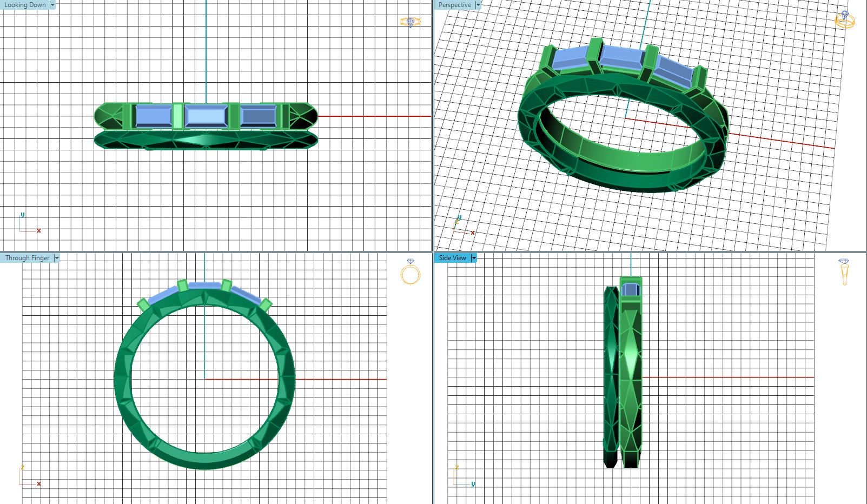Click the side ring icon in Side View viewport
Viewport: 867px width, 504px height.
844,271
